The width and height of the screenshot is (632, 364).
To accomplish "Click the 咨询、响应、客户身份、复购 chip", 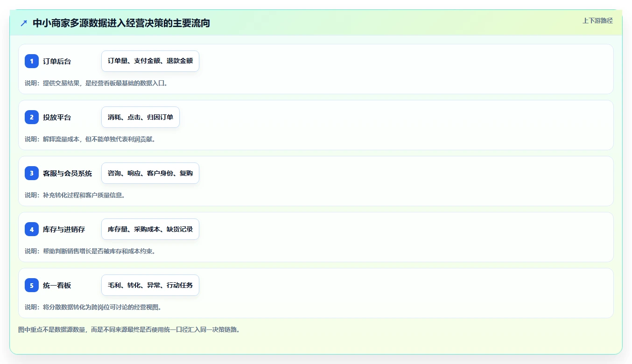I will click(x=150, y=173).
